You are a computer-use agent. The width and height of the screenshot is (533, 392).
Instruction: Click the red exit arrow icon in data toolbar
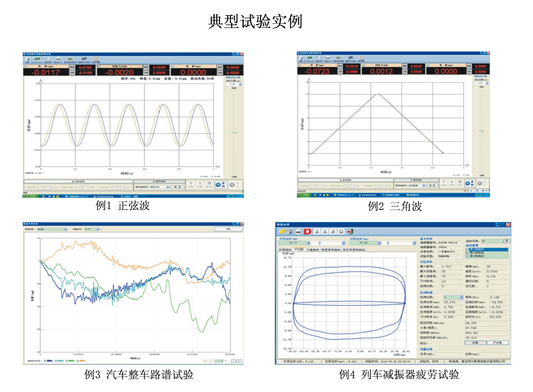coord(350,232)
